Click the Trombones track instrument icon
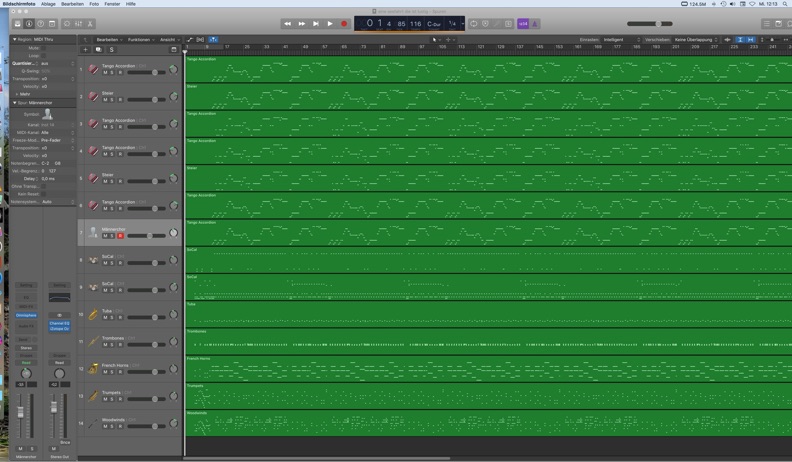This screenshot has height=462, width=792. 93,342
